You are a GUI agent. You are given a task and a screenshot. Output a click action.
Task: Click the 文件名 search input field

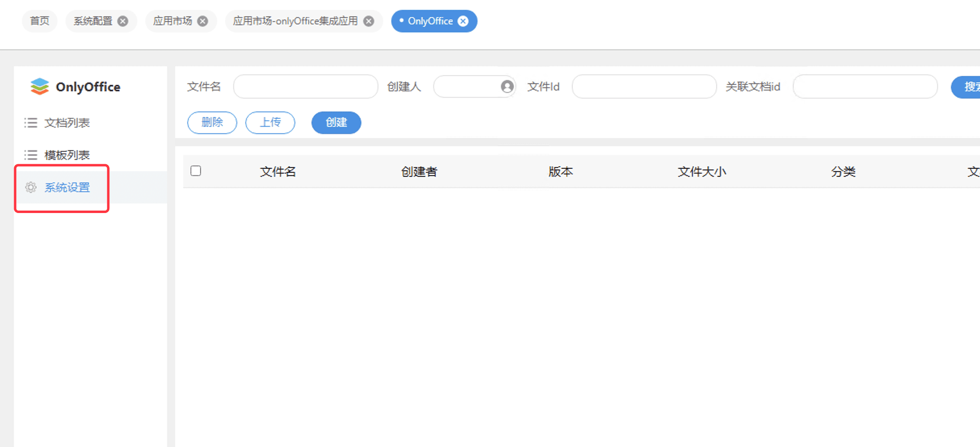tap(305, 86)
